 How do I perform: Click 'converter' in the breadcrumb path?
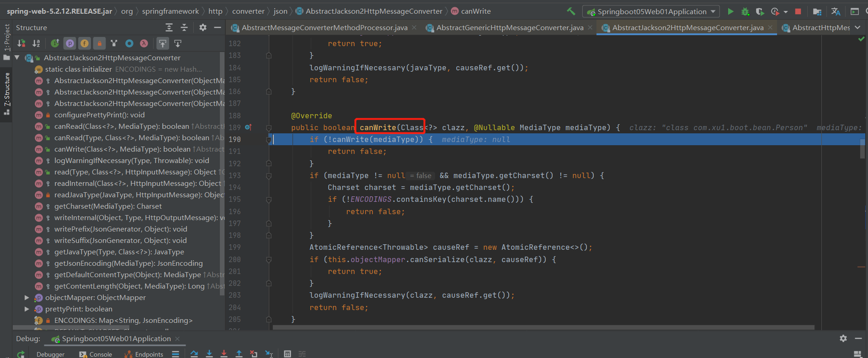pos(248,11)
